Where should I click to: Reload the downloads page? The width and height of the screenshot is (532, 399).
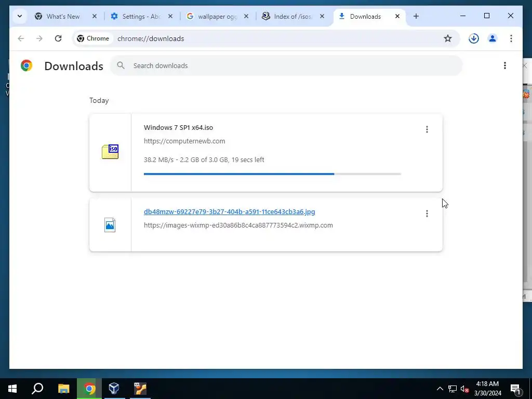pyautogui.click(x=58, y=38)
